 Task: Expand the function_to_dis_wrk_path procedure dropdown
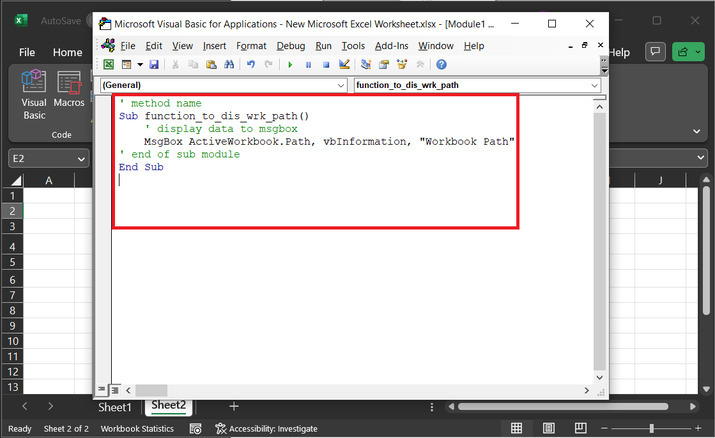pyautogui.click(x=594, y=86)
